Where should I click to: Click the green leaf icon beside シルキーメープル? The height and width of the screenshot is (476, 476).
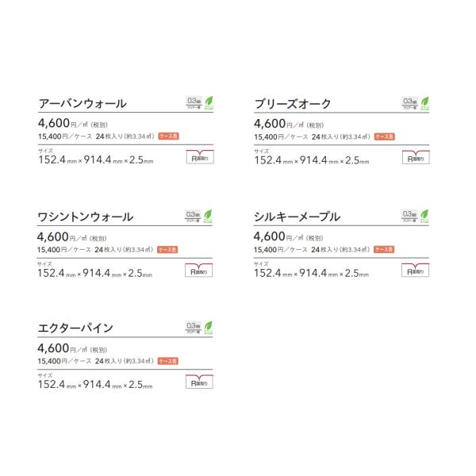(x=424, y=216)
